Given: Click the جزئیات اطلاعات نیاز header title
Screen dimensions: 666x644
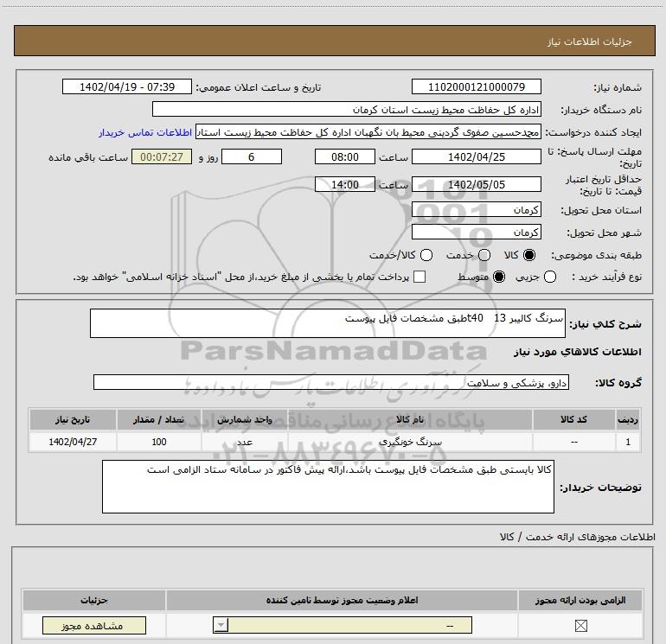Looking at the screenshot, I should tap(589, 41).
